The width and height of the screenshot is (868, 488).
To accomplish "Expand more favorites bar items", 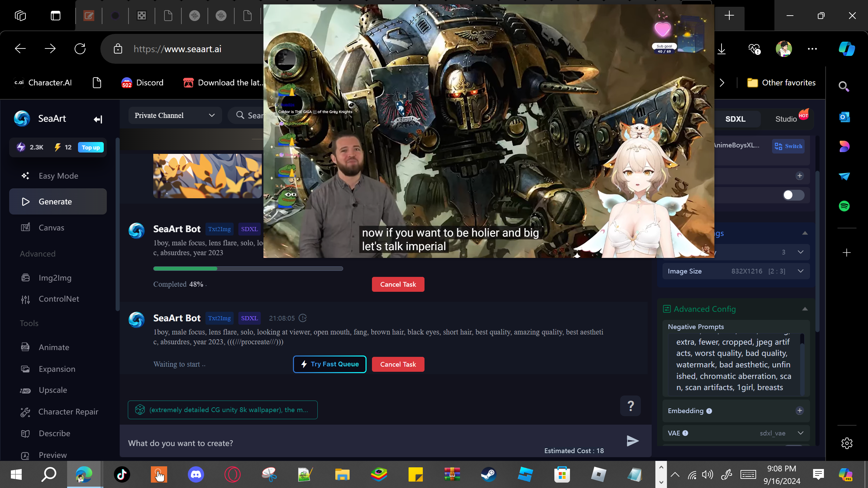I will pyautogui.click(x=722, y=83).
